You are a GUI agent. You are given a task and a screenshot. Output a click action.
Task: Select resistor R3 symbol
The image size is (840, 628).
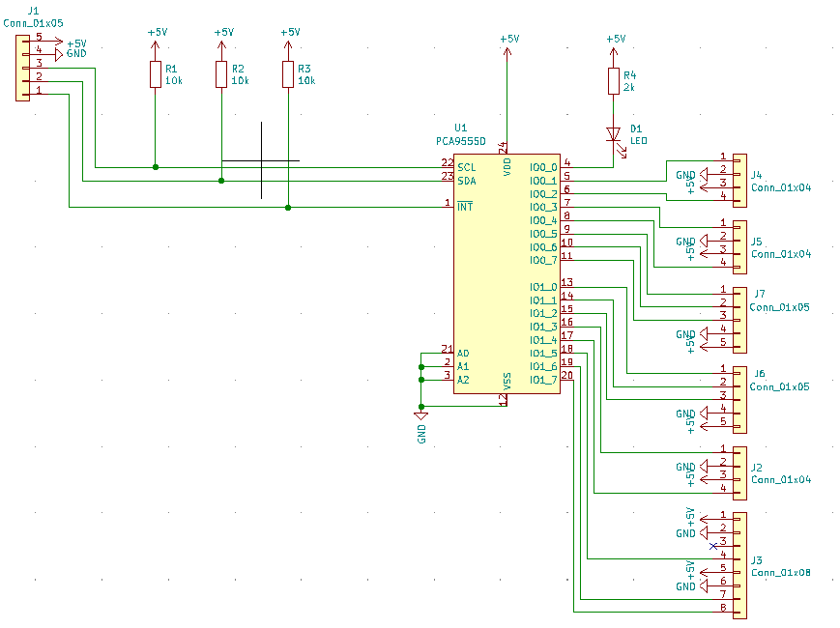288,74
